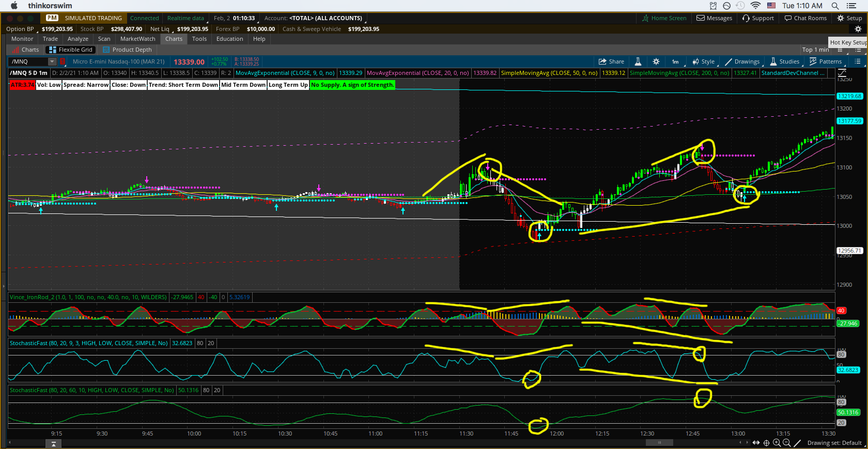Click the red symbol link color swatch

click(x=63, y=61)
